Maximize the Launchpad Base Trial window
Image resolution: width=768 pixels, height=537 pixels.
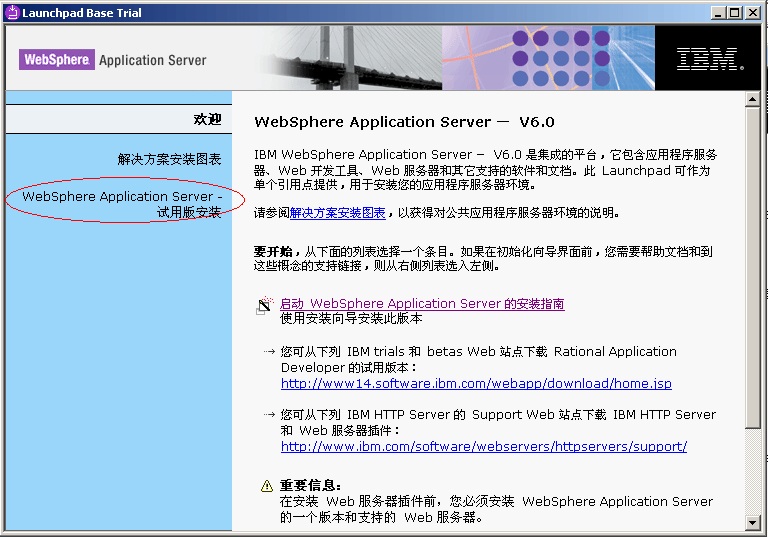[735, 12]
